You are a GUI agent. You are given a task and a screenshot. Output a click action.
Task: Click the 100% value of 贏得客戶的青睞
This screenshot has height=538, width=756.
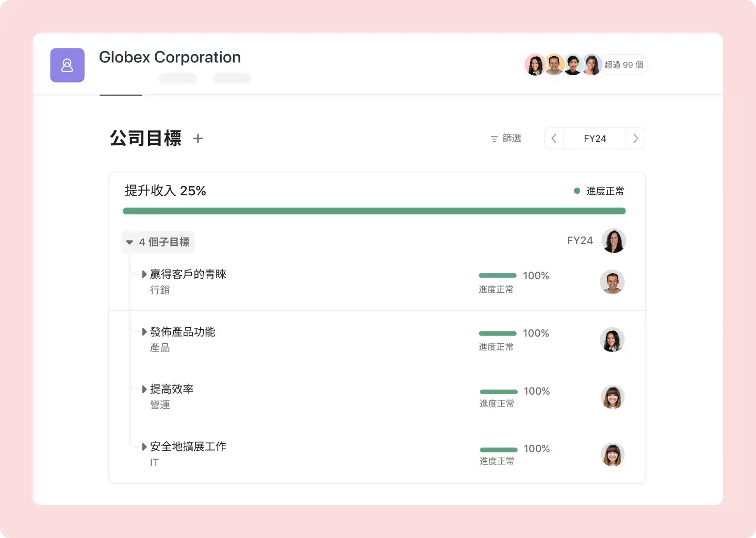[x=536, y=276]
